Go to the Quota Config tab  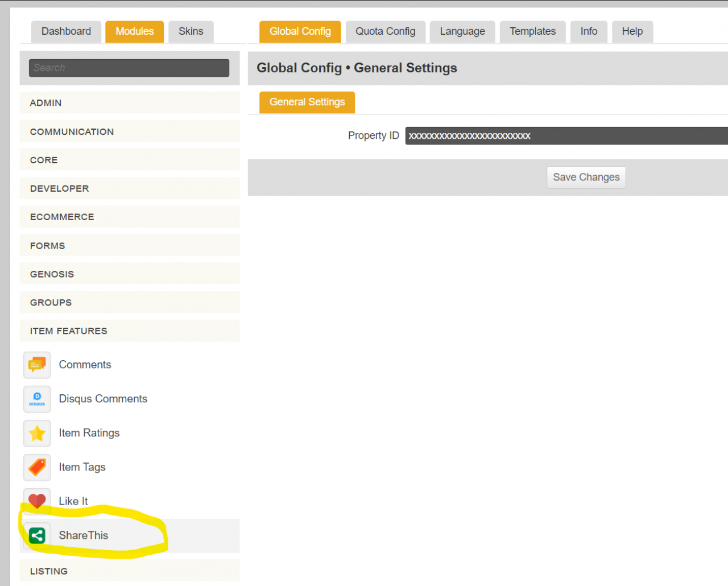[x=385, y=32]
